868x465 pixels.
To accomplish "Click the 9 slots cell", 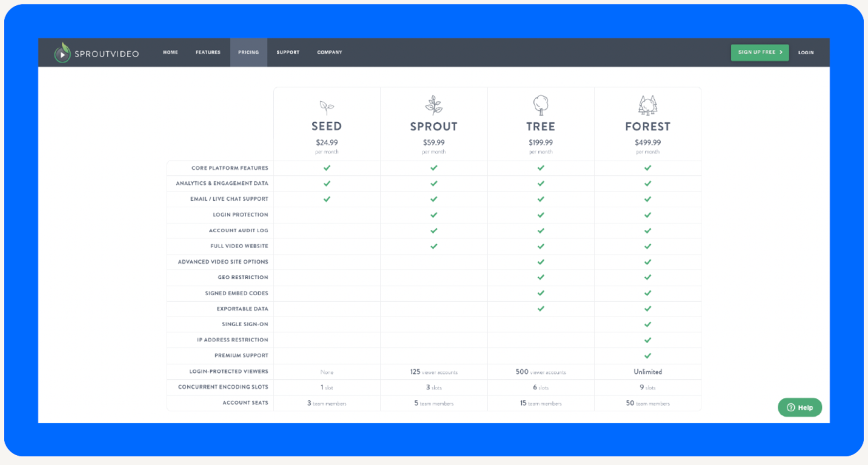I will (x=648, y=387).
